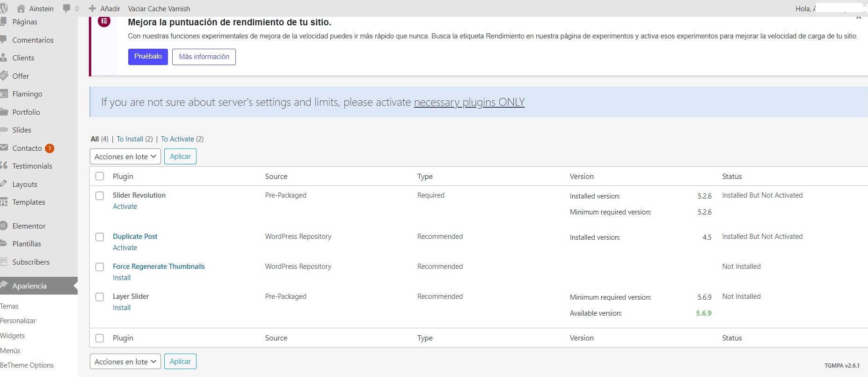Open the WordPress logo menu

pyautogui.click(x=3, y=8)
